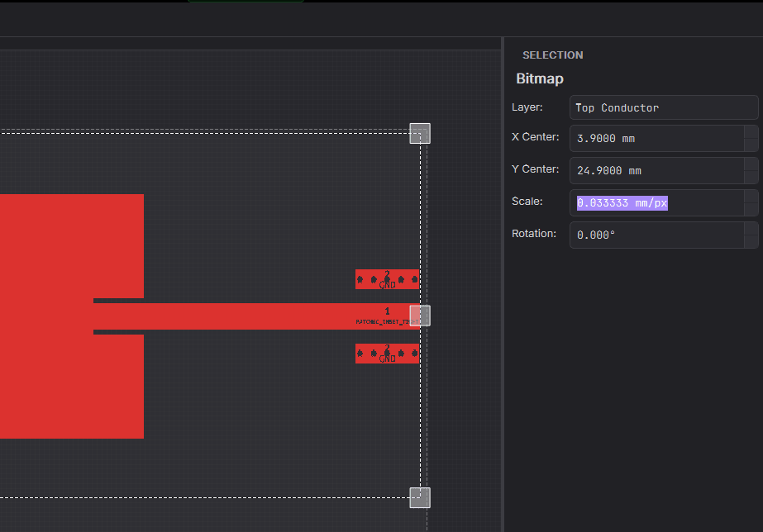Select the upper GND pad
Screen dimensions: 763x532
coord(388,279)
